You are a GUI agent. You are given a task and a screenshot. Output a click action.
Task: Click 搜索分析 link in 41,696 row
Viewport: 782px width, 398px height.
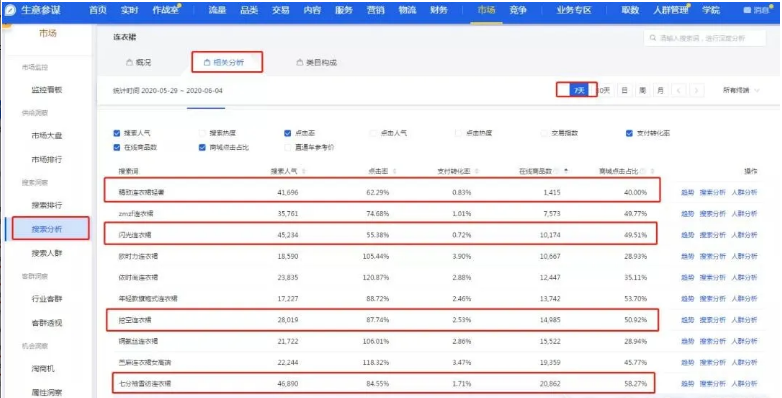click(x=712, y=193)
